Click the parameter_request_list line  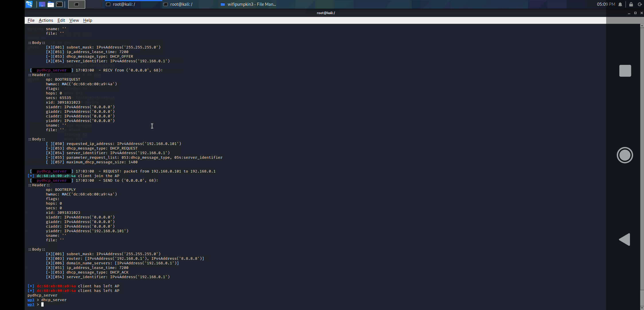[134, 158]
